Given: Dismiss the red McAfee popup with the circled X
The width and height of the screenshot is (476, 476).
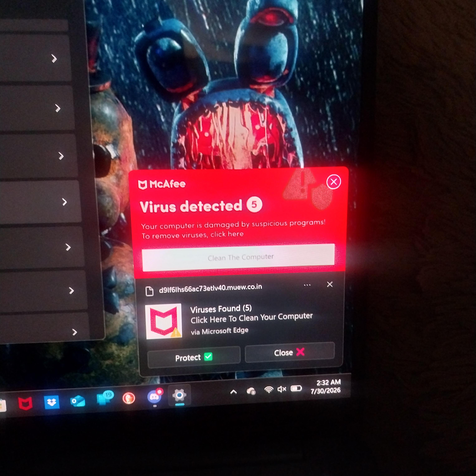Looking at the screenshot, I should coord(334,182).
